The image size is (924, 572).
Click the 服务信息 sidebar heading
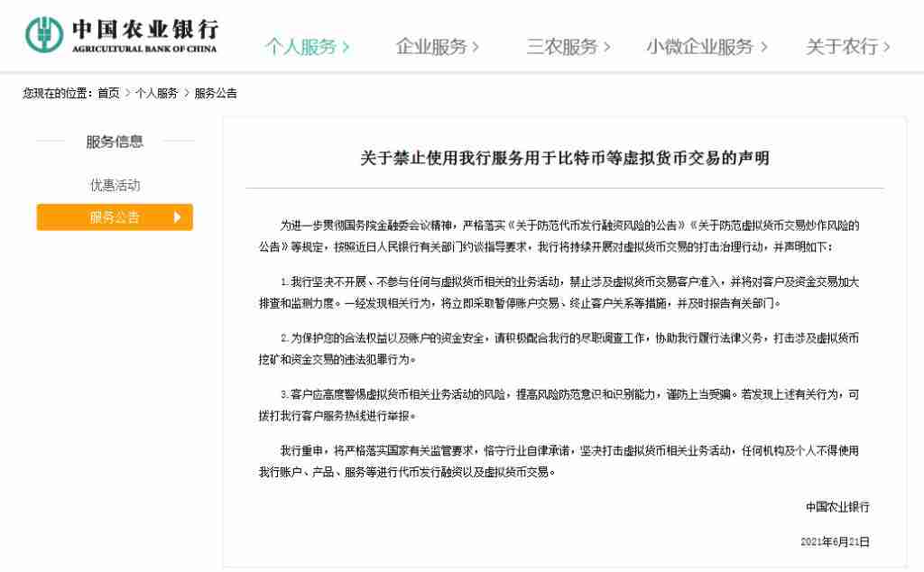click(x=115, y=142)
